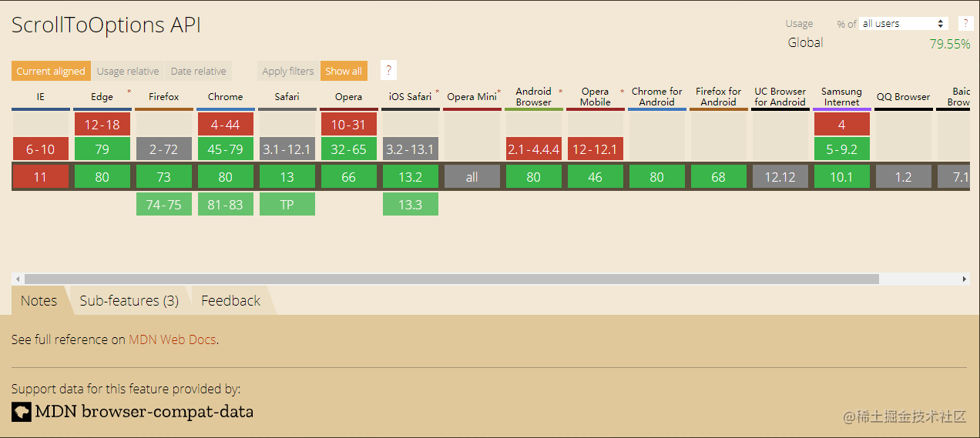980x438 pixels.
Task: Click the Edge 79 version cell
Action: (x=102, y=149)
